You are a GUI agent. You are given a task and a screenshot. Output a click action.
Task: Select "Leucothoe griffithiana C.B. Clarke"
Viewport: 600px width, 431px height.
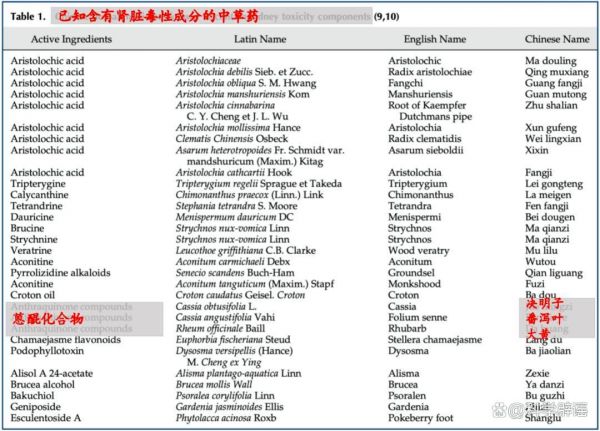[x=246, y=251]
